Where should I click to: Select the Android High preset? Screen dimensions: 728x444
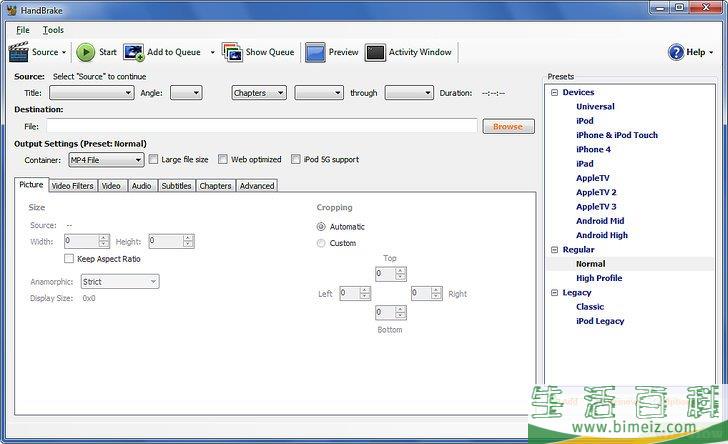click(x=602, y=235)
